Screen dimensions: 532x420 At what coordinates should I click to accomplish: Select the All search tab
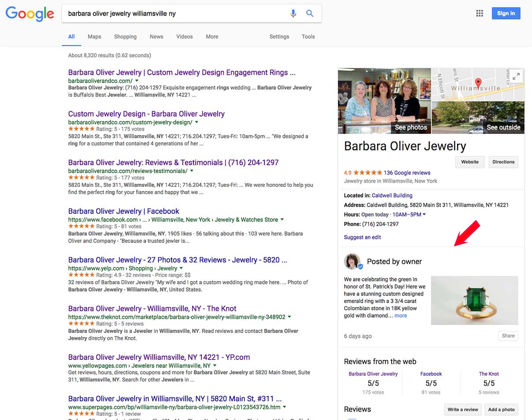coord(72,37)
